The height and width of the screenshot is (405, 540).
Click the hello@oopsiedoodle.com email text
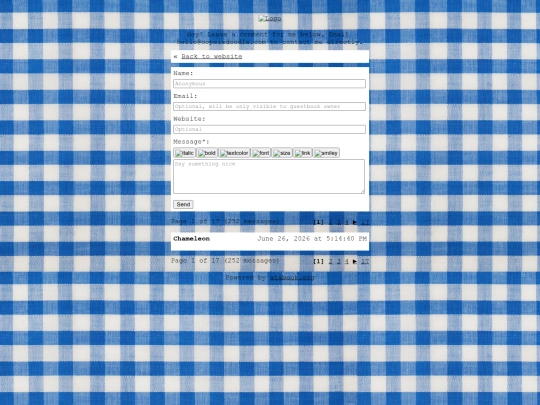[x=221, y=42]
